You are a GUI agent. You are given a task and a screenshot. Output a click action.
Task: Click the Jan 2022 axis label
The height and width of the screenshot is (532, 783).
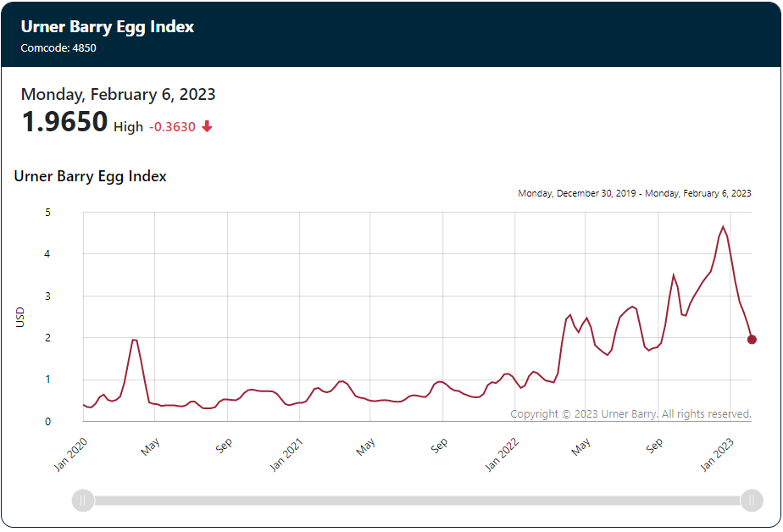502,454
